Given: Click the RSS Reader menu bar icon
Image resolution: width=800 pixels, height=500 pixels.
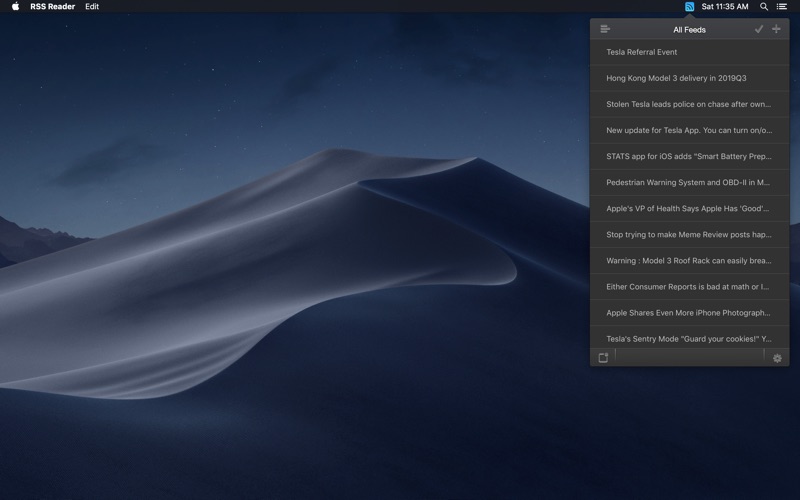Looking at the screenshot, I should point(689,6).
